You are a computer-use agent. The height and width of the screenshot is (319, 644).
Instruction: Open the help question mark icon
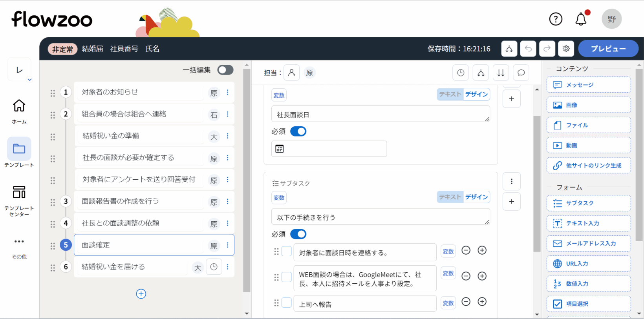coord(556,19)
